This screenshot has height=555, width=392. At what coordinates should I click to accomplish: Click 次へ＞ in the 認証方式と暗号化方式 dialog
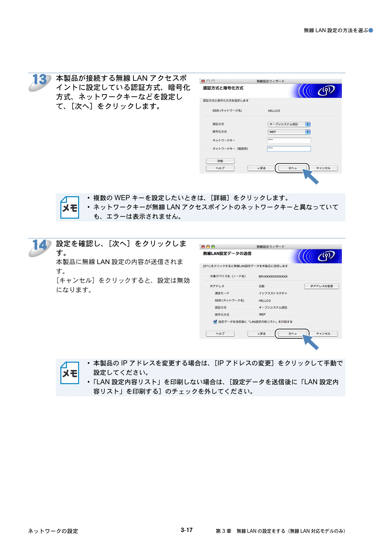tap(292, 168)
